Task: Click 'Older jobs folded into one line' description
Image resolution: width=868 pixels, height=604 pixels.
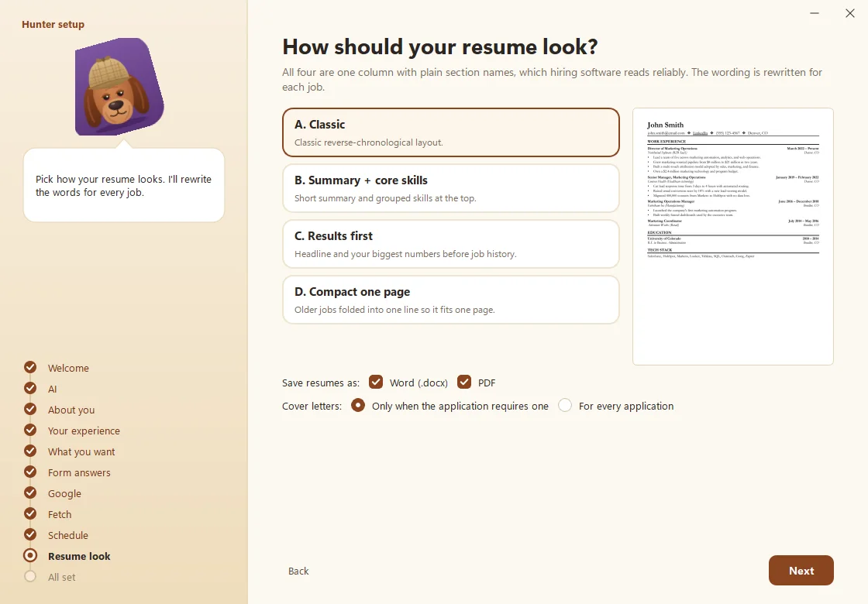Action: [x=394, y=310]
